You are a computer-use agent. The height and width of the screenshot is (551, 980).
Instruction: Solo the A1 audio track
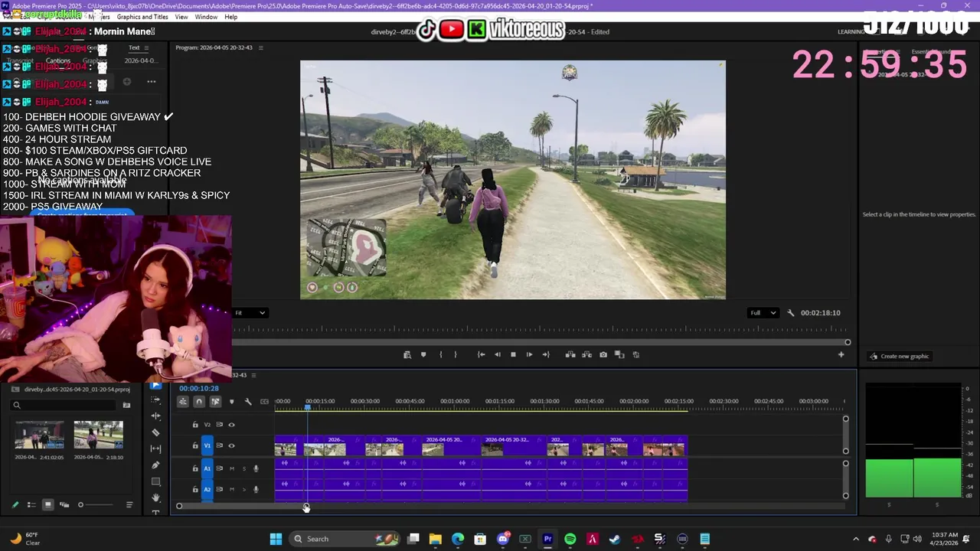coord(244,468)
